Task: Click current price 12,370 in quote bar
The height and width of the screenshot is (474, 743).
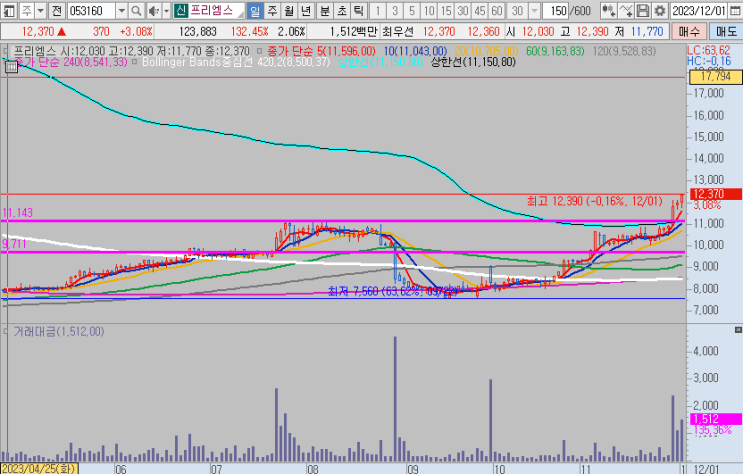Action: tap(38, 32)
